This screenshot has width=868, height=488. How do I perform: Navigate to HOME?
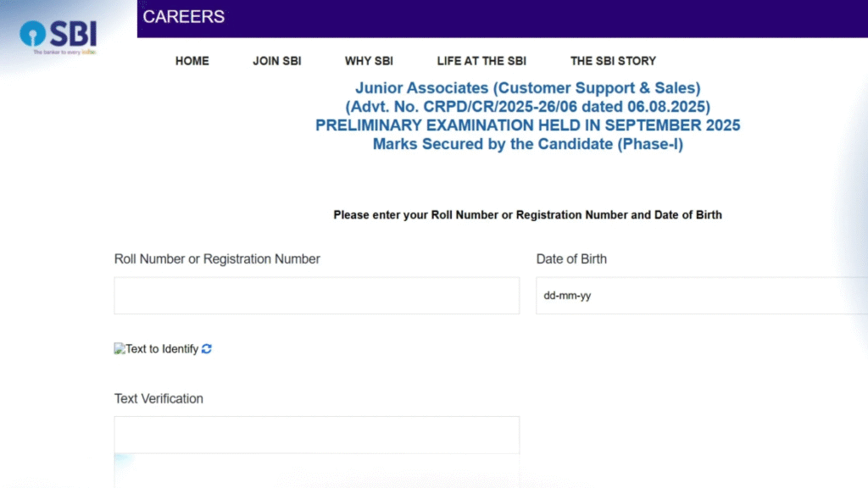tap(192, 60)
